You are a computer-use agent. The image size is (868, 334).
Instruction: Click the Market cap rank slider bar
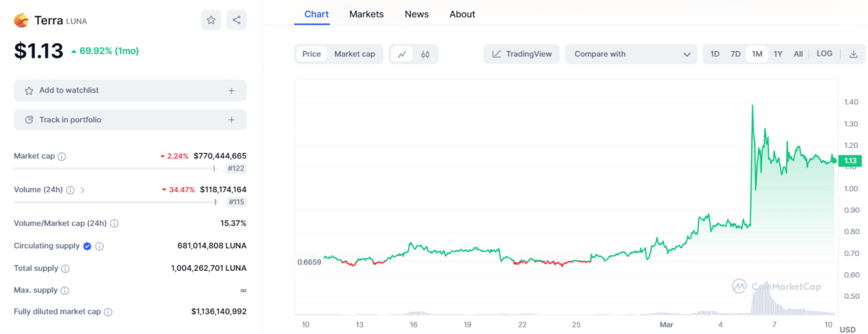pyautogui.click(x=115, y=168)
